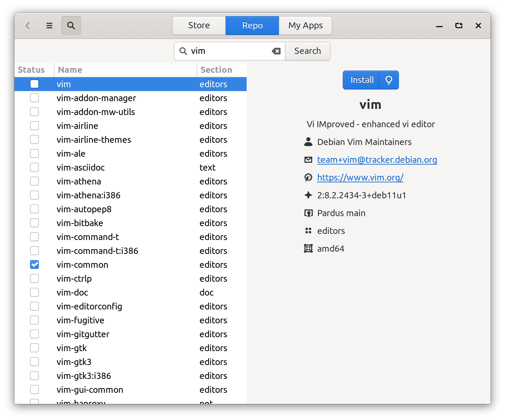Select the vim-command-t:i386 row
The height and width of the screenshot is (420, 505).
131,251
